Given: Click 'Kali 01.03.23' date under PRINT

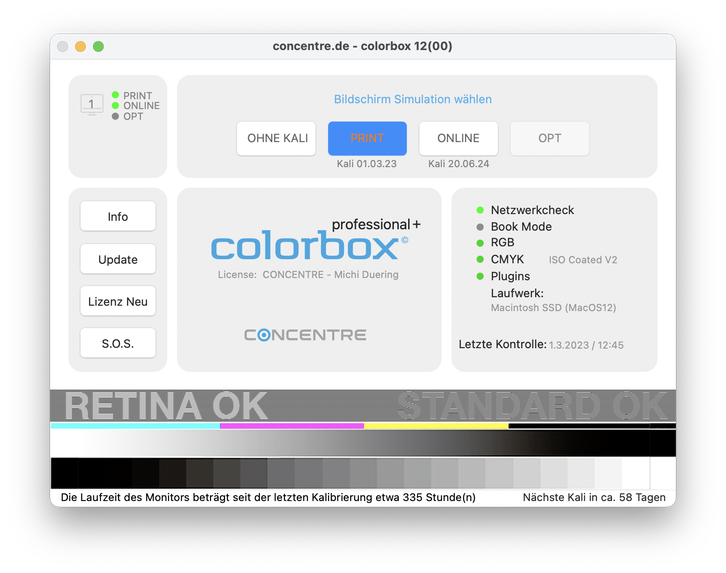Looking at the screenshot, I should (x=367, y=164).
